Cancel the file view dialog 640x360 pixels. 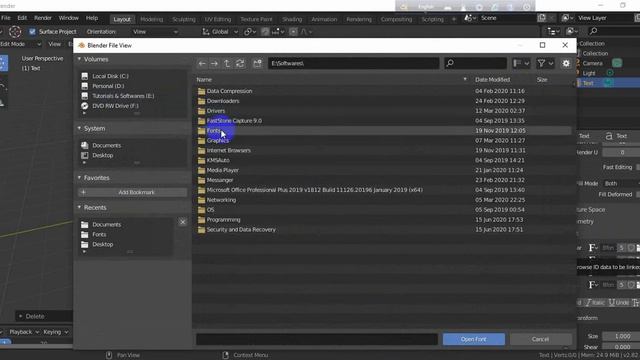540,339
